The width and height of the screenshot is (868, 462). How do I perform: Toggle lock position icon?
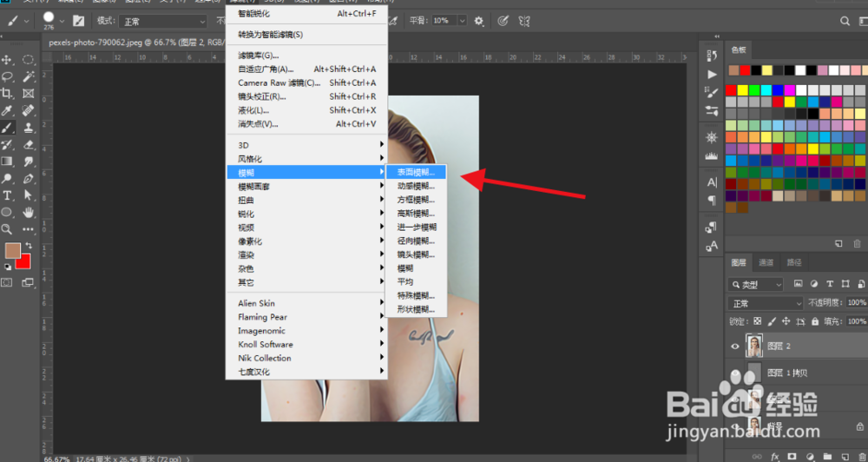786,321
